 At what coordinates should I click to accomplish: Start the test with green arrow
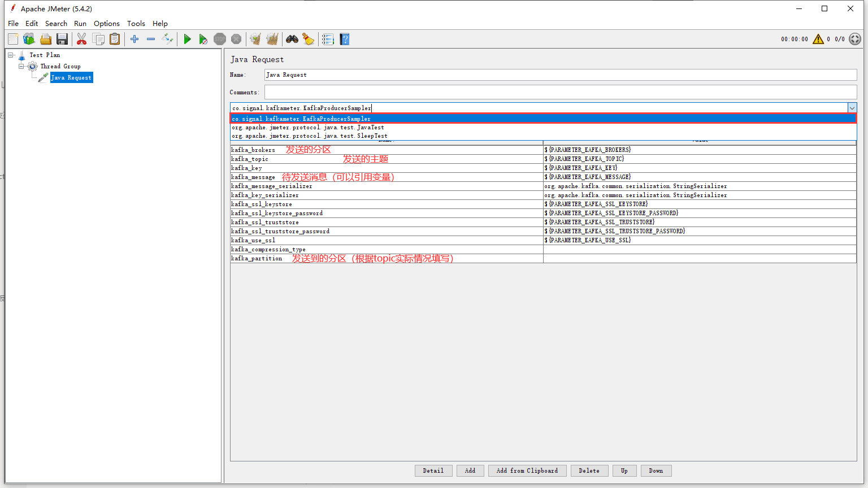coord(187,39)
